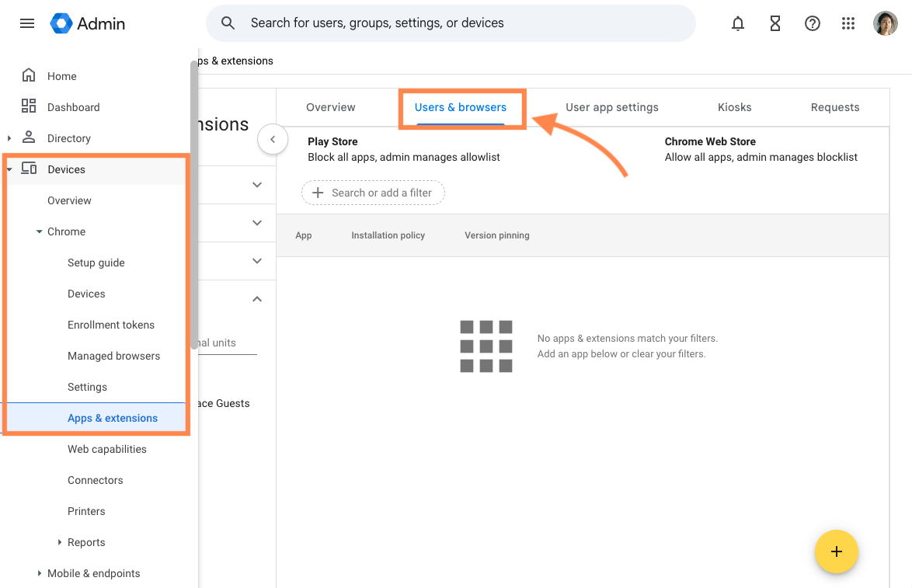Image resolution: width=912 pixels, height=588 pixels.
Task: Click Search or add a filter
Action: pyautogui.click(x=373, y=193)
